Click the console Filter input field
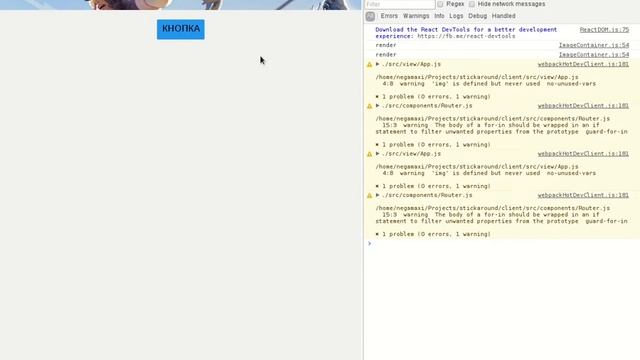The image size is (640, 360). pyautogui.click(x=400, y=4)
